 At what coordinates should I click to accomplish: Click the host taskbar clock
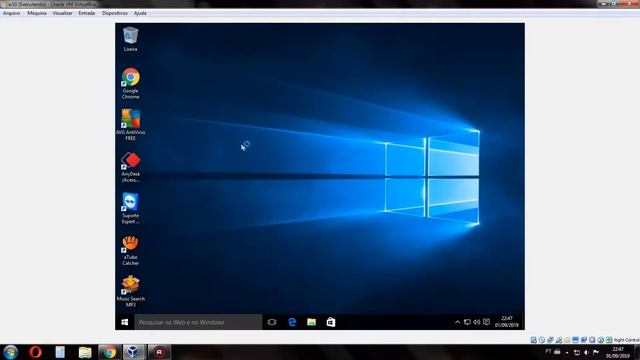coord(618,352)
